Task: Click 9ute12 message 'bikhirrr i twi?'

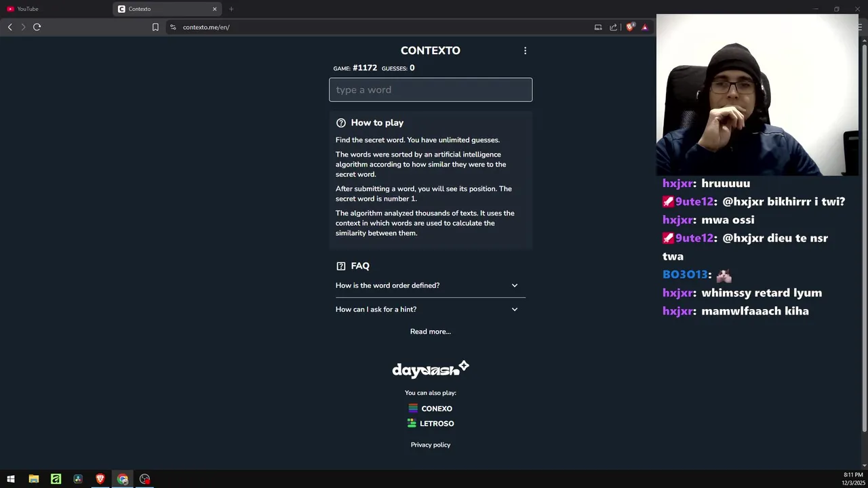Action: click(x=806, y=202)
